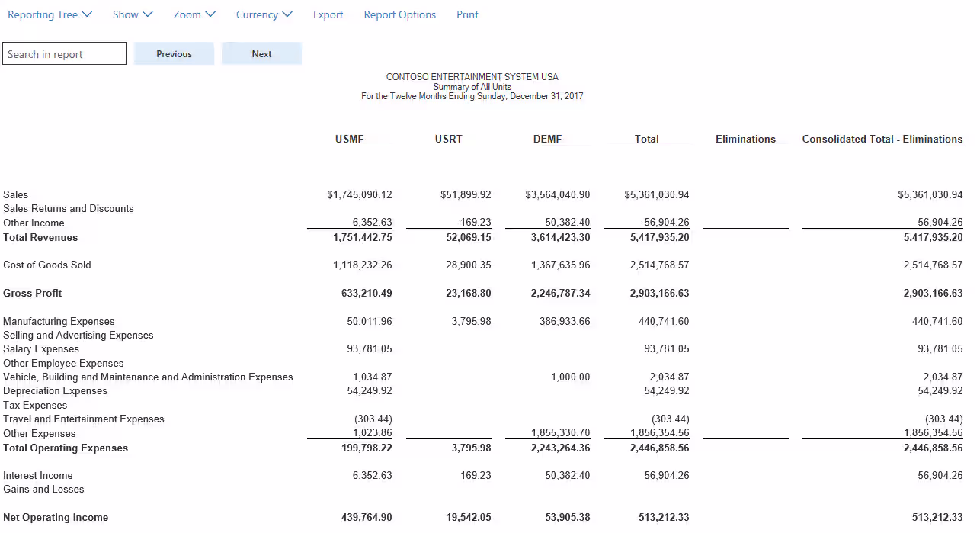Click Export in the report toolbar
This screenshot has width=980, height=533.
pyautogui.click(x=328, y=14)
